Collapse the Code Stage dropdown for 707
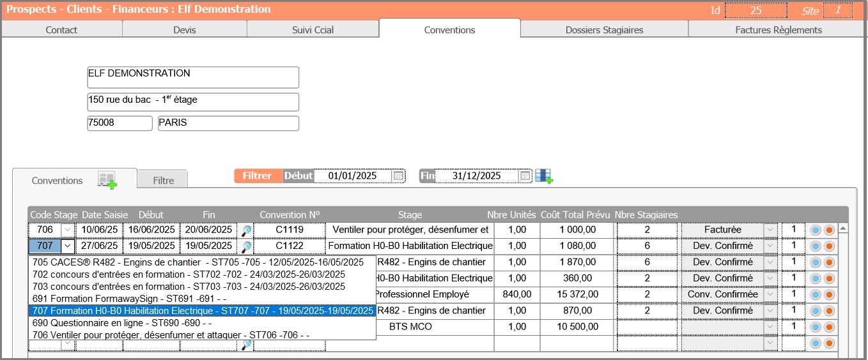This screenshot has width=868, height=360. [x=68, y=246]
